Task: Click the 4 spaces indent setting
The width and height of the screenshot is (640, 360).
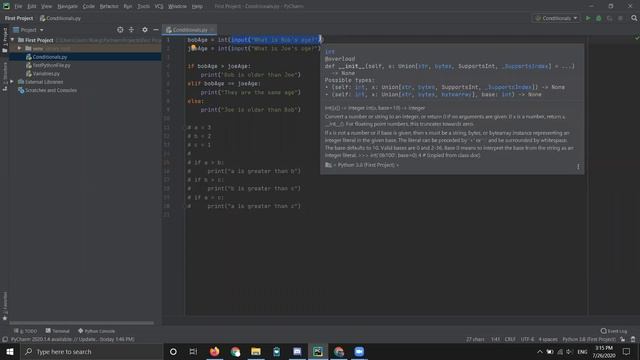Action: [x=548, y=339]
